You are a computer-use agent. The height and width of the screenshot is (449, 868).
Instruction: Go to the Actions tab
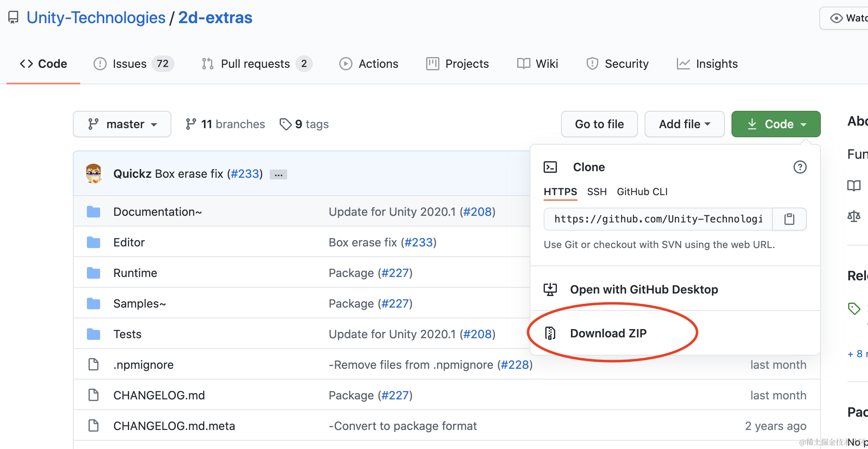pyautogui.click(x=369, y=64)
